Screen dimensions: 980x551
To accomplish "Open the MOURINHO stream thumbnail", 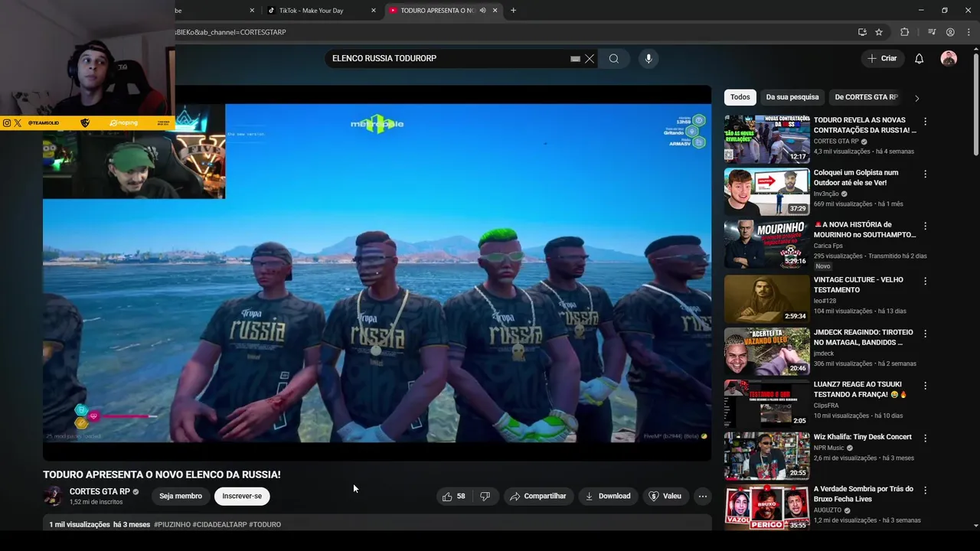I will click(x=766, y=244).
